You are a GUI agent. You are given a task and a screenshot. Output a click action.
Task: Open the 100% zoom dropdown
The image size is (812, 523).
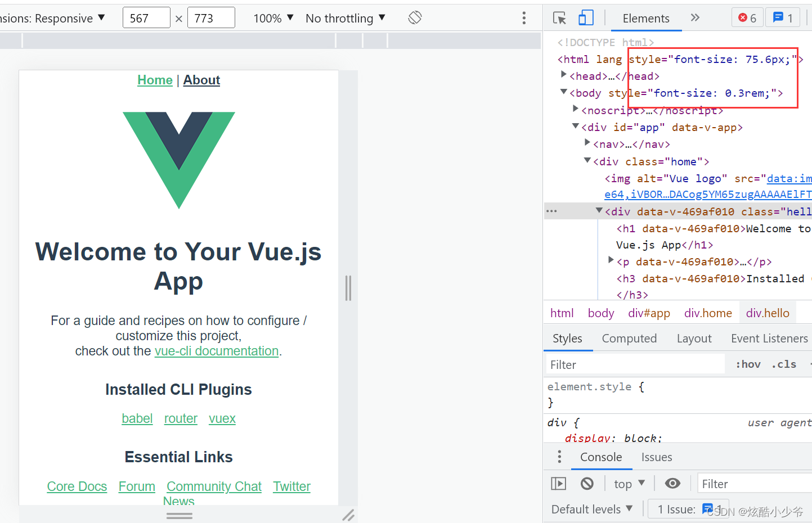point(273,18)
